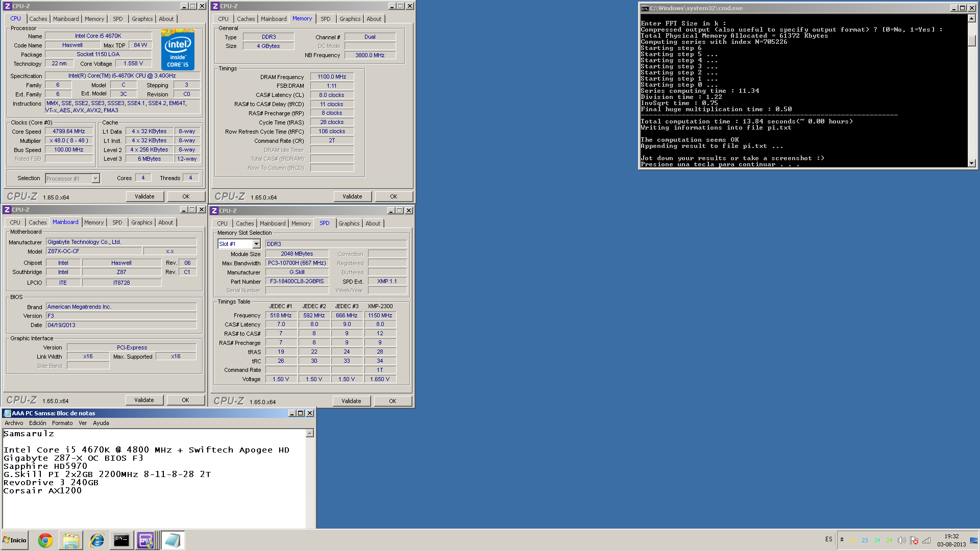Click Notepad scrollbar up arrow
The width and height of the screenshot is (980, 551).
(309, 433)
